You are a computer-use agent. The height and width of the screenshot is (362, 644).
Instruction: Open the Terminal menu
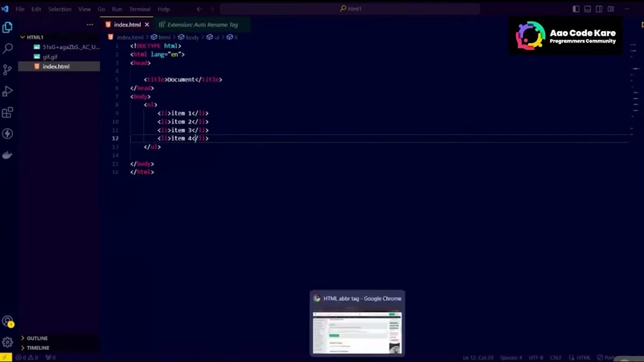[139, 9]
